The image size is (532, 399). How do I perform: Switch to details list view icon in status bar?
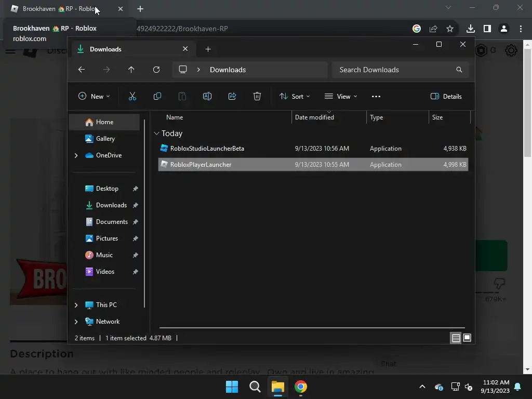456,338
